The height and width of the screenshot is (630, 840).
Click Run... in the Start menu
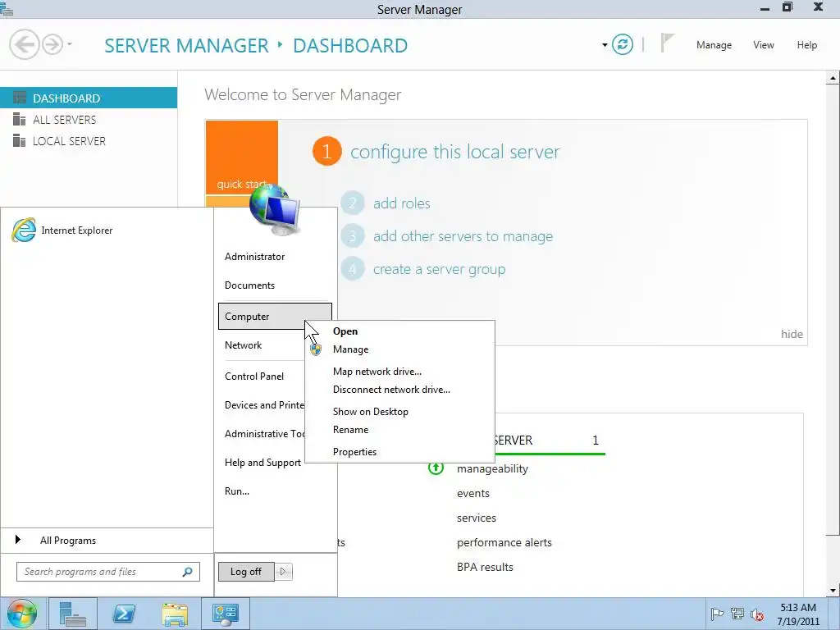pos(237,491)
